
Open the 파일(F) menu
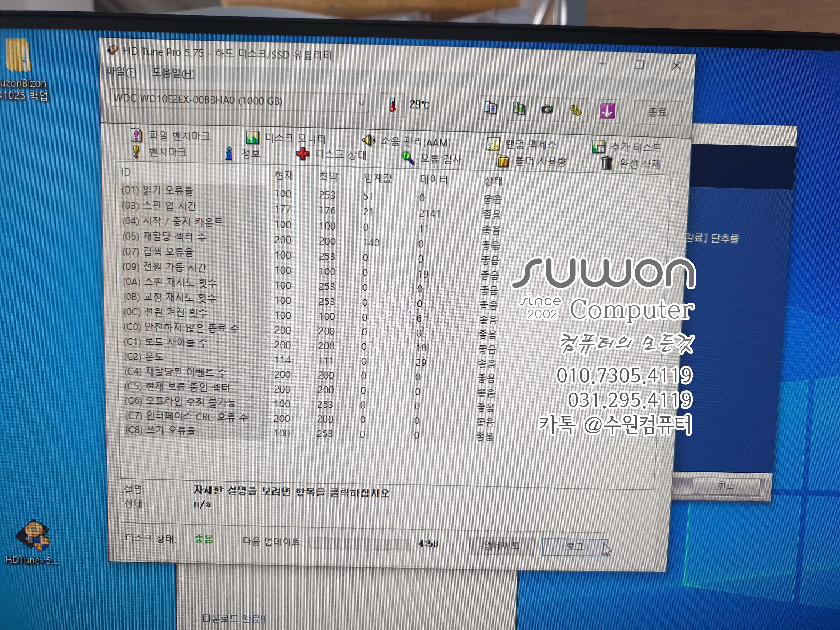(121, 72)
